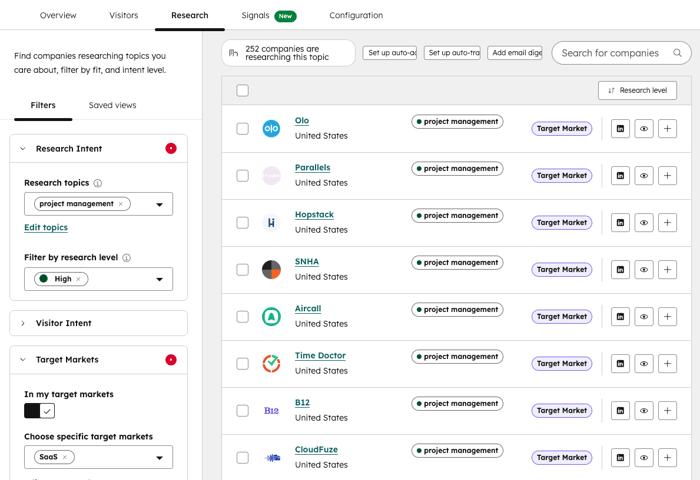Sort by Research level button
The width and height of the screenshot is (700, 480).
point(637,91)
